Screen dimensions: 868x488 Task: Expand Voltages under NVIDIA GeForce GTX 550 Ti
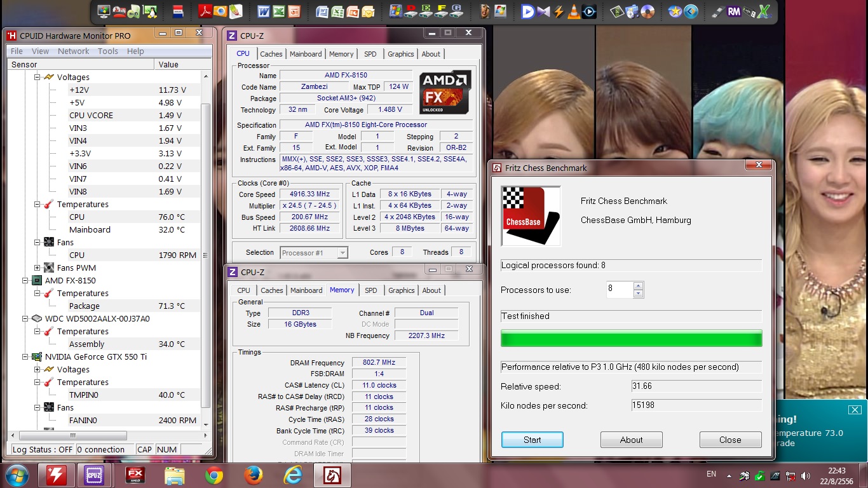click(x=37, y=369)
